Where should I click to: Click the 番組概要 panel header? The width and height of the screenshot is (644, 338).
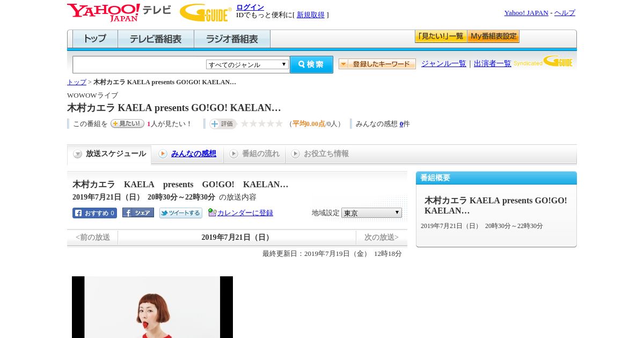click(x=496, y=178)
